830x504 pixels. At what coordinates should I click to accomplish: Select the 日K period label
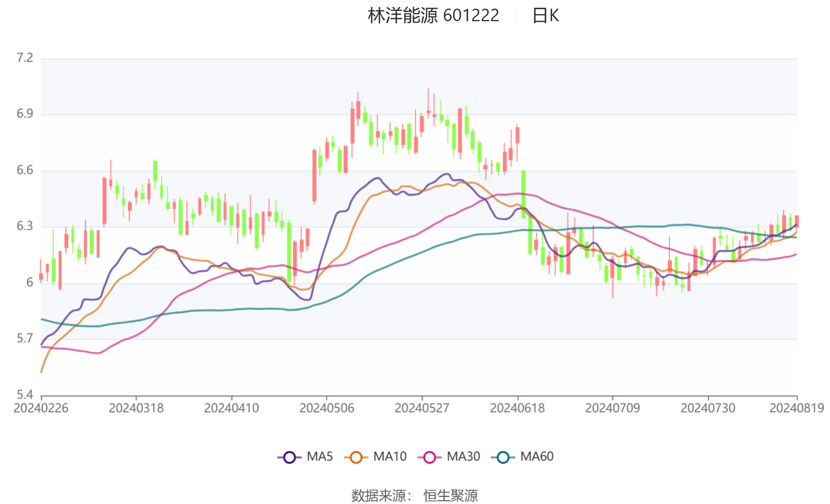pyautogui.click(x=545, y=15)
